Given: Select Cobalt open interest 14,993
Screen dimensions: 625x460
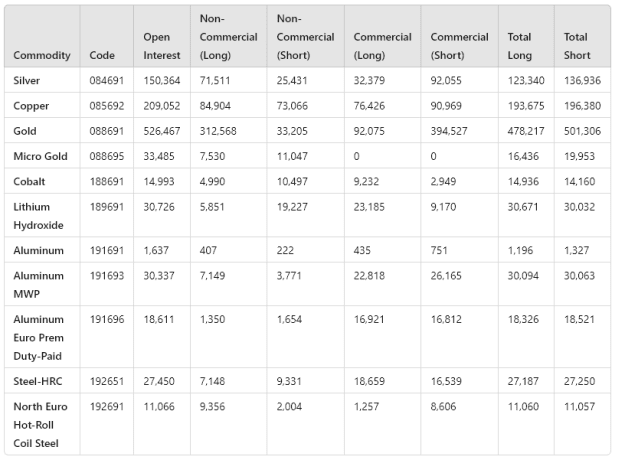Looking at the screenshot, I should pyautogui.click(x=159, y=182).
